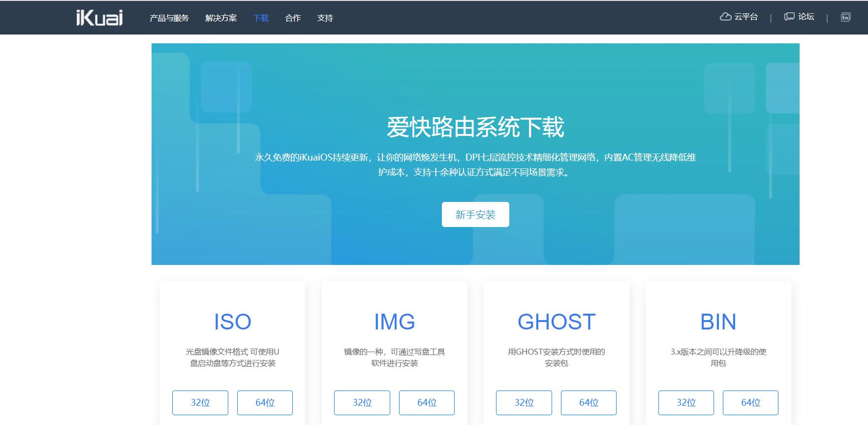Click the GHOST description 用GHOST安装方式
This screenshot has width=868, height=425.
(557, 358)
